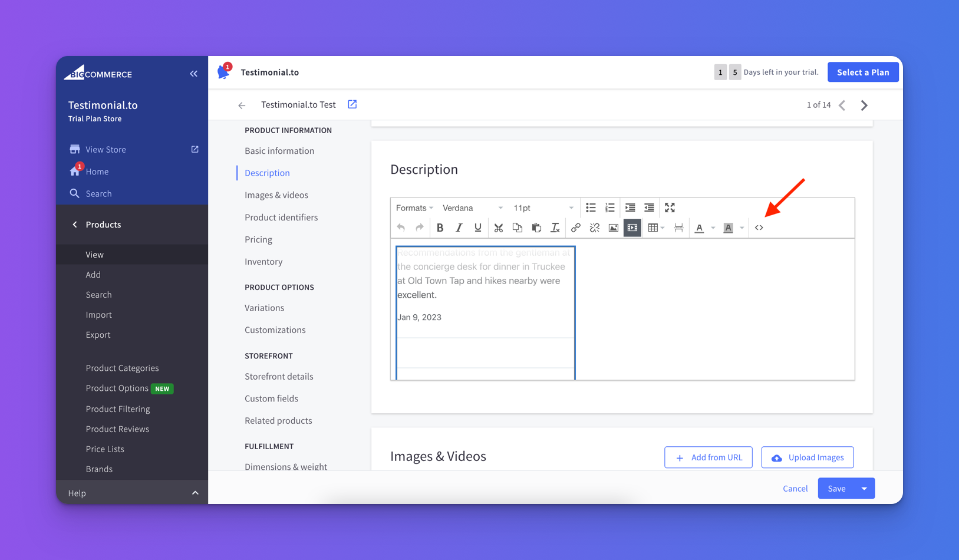Image resolution: width=959 pixels, height=560 pixels.
Task: Open the Verdana font family dropdown
Action: click(472, 207)
